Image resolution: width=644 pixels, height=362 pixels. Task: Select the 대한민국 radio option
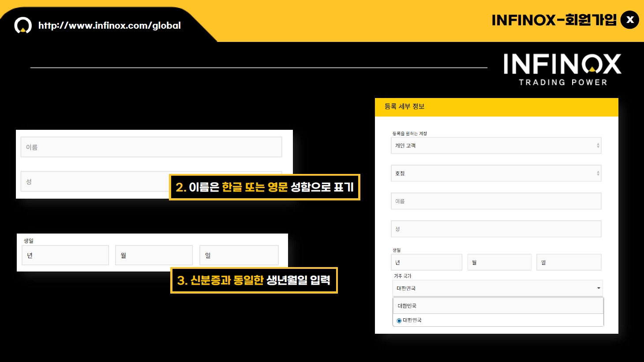tap(399, 321)
